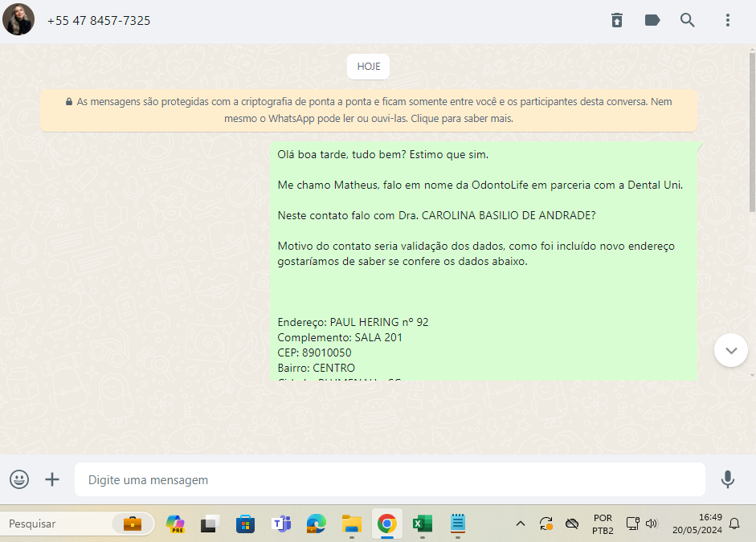The height and width of the screenshot is (542, 756).
Task: Search within the conversation
Action: click(x=687, y=20)
